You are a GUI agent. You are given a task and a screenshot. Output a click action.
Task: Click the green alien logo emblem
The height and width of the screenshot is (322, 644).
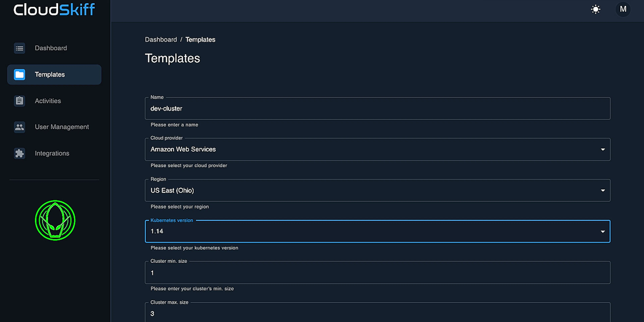click(55, 220)
